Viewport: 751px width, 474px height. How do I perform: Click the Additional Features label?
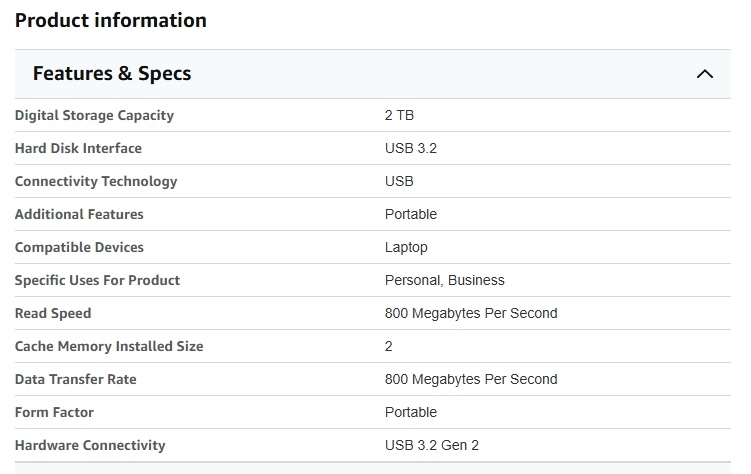79,214
